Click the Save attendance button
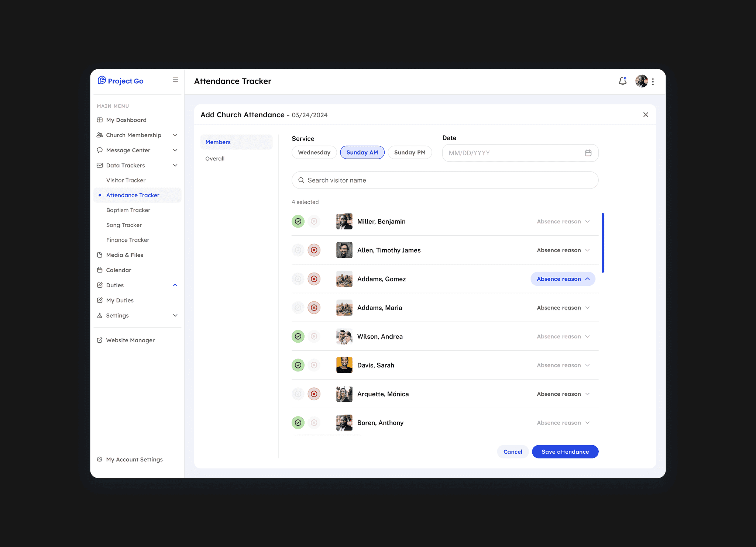Image resolution: width=756 pixels, height=547 pixels. click(565, 451)
